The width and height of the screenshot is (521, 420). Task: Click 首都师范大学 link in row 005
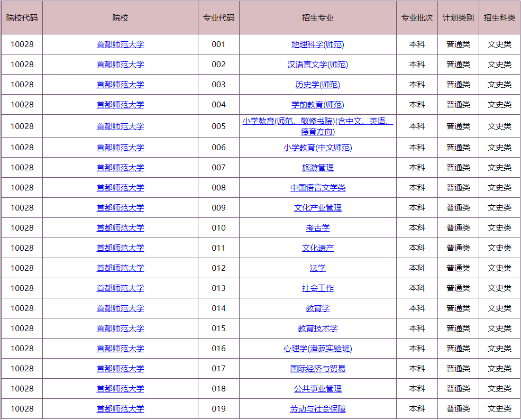click(120, 126)
